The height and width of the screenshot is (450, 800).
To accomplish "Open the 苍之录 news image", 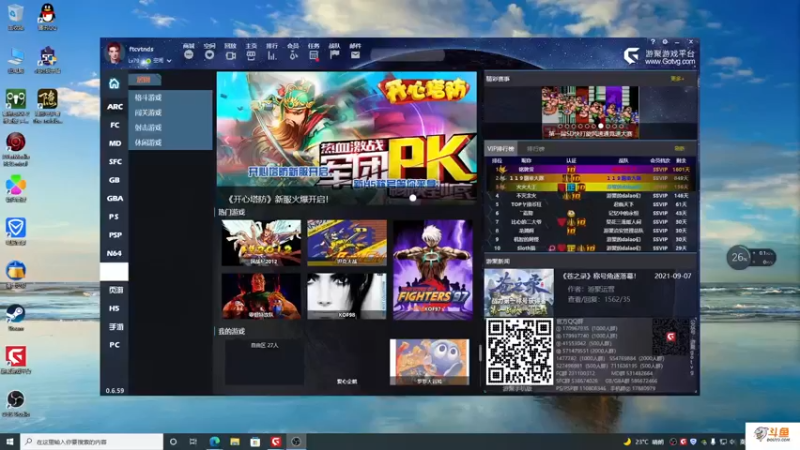I will click(519, 292).
